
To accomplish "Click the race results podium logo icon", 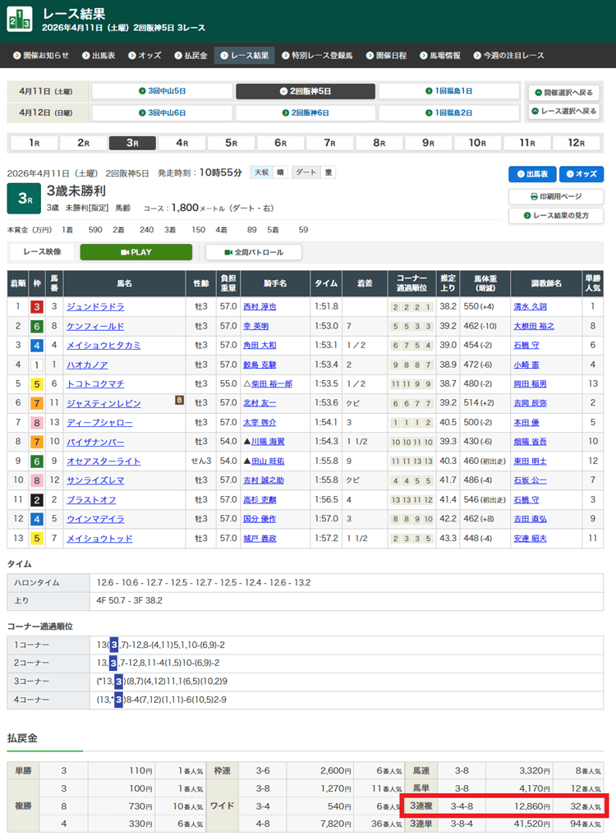I will (x=20, y=20).
